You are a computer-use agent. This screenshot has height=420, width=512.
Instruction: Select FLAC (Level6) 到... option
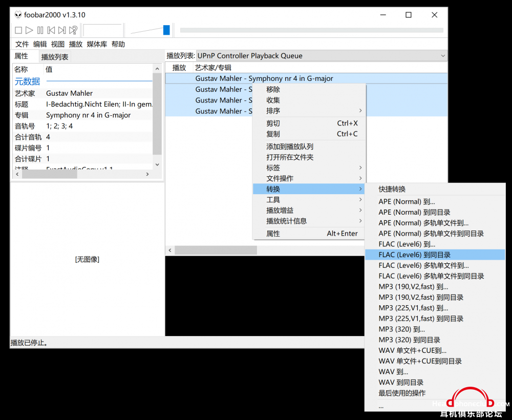435,244
